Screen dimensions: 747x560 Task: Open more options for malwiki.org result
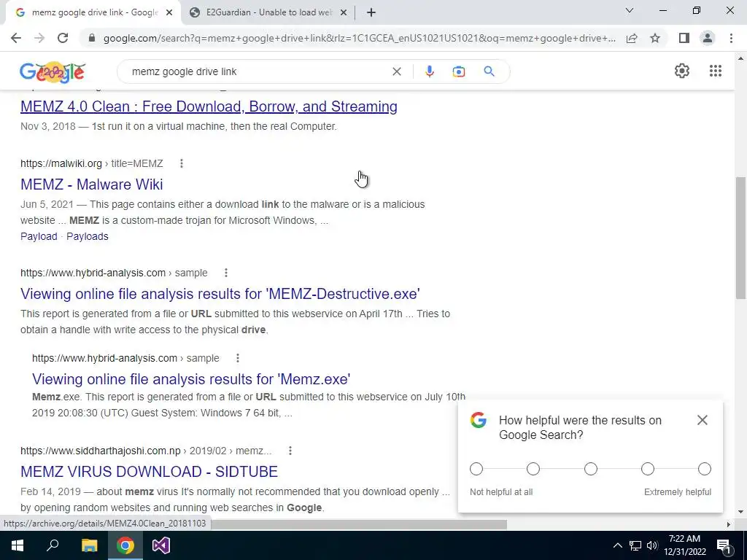point(181,163)
